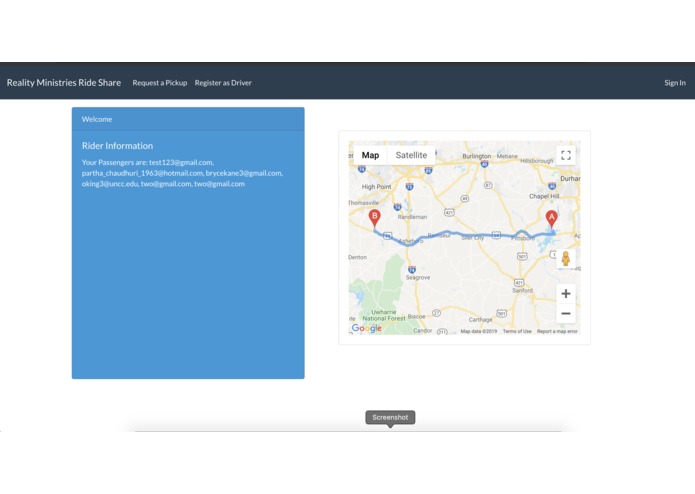Open the Google logo link on the map
The height and width of the screenshot is (494, 695).
pyautogui.click(x=367, y=328)
